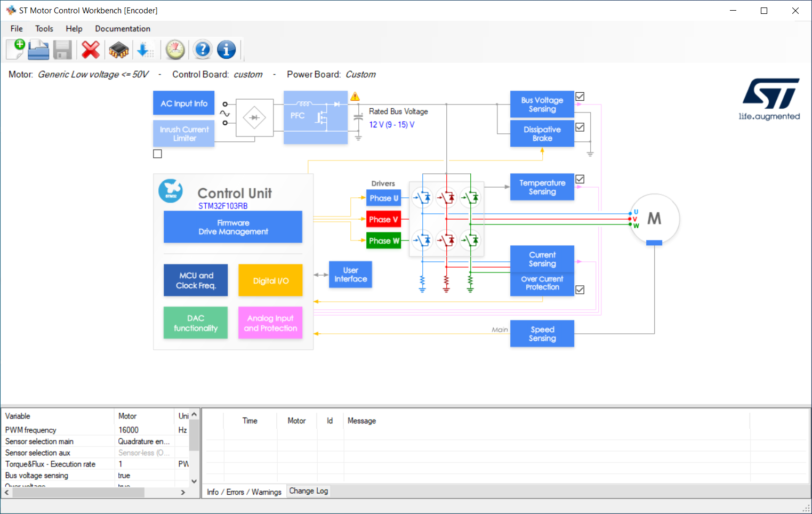This screenshot has width=812, height=514.
Task: Open the Tools menu
Action: click(44, 29)
